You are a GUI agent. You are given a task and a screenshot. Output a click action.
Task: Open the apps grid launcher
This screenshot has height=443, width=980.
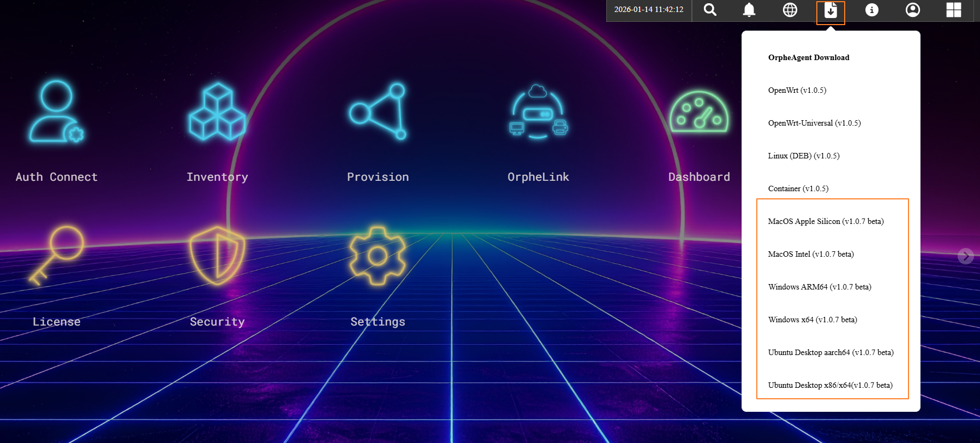[x=953, y=10]
